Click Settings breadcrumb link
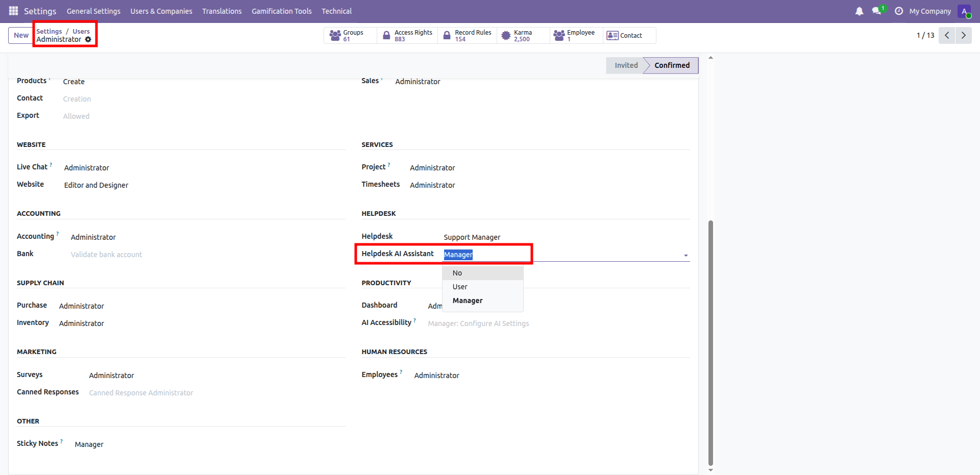Screen dimensions: 980x475 click(49, 31)
